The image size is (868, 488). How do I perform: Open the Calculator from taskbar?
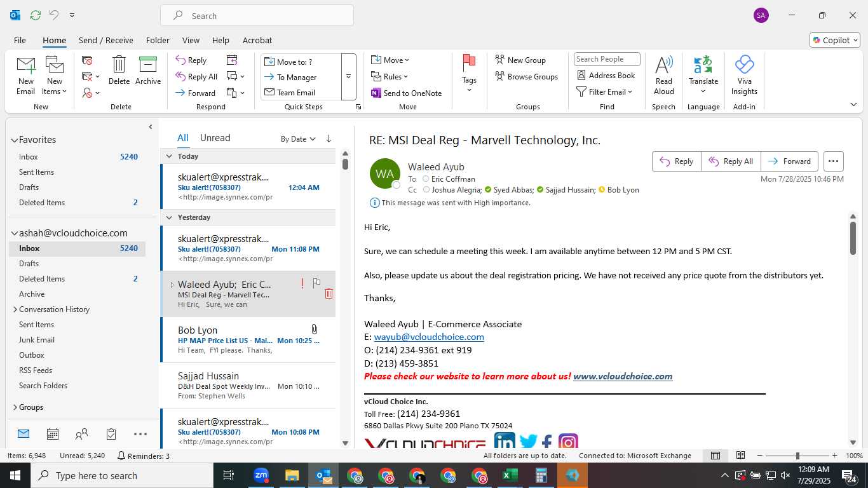(541, 475)
